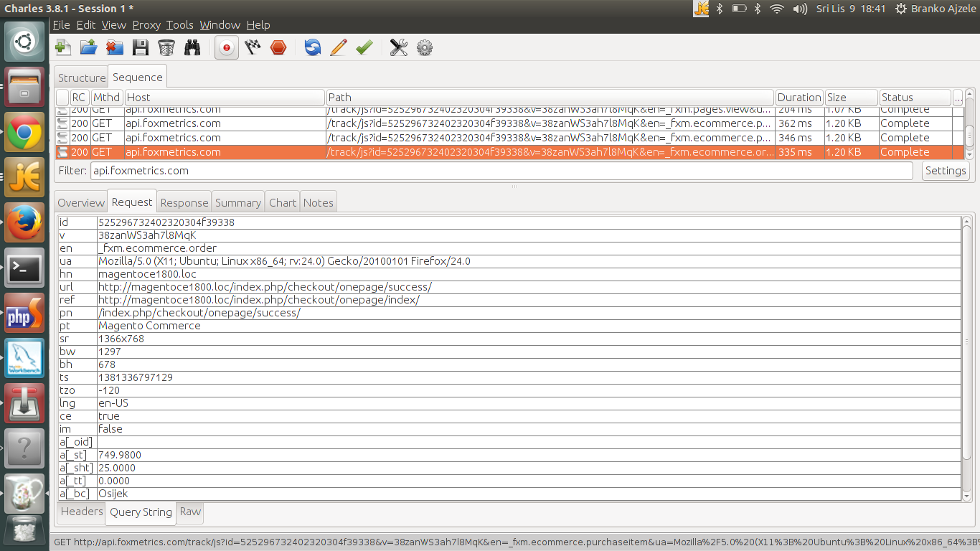This screenshot has height=551, width=980.
Task: Open the column chooser '...' header button
Action: [958, 98]
